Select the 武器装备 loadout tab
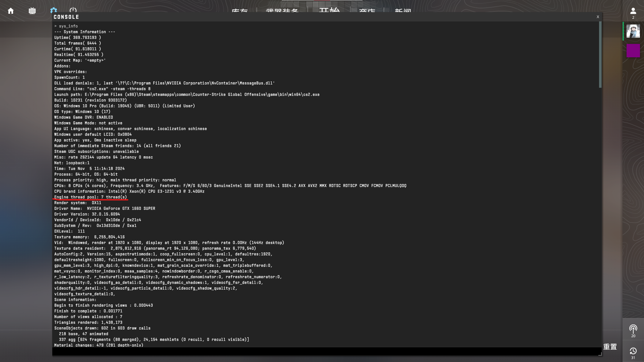 pos(282,11)
